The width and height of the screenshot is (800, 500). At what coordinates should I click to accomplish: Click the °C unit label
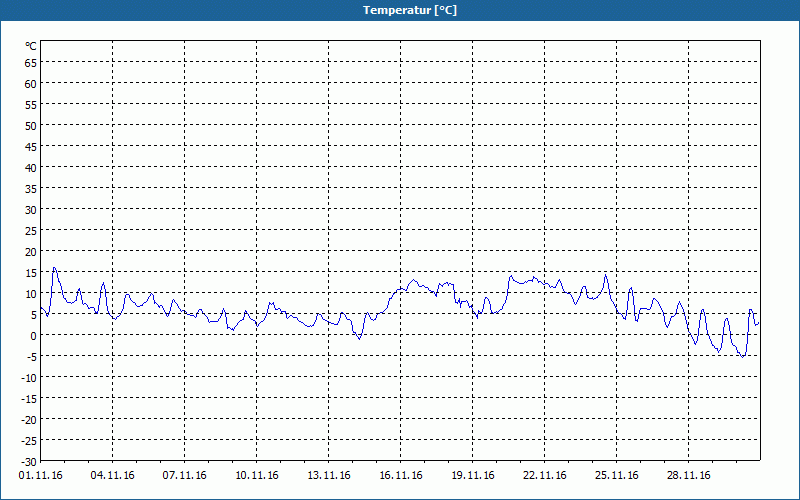pos(31,46)
